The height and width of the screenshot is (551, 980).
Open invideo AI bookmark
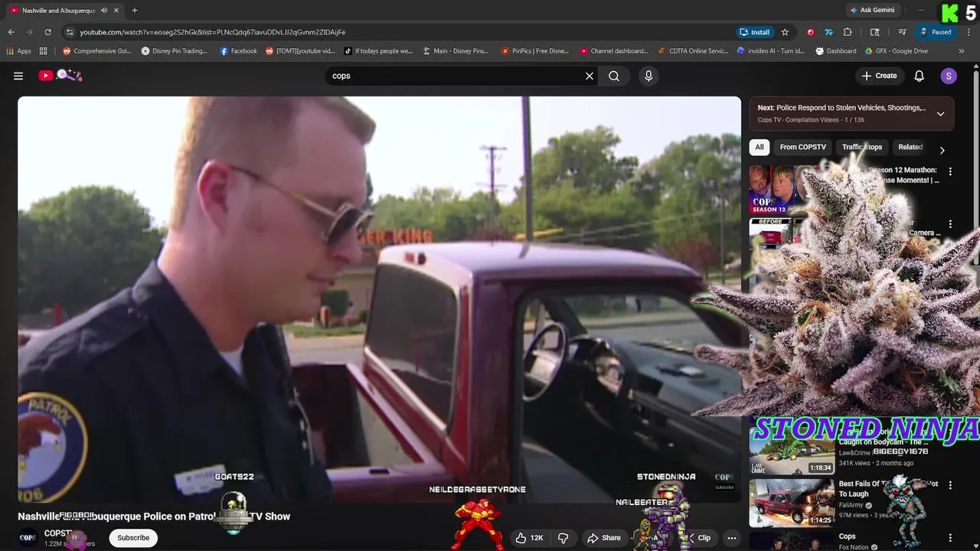770,51
